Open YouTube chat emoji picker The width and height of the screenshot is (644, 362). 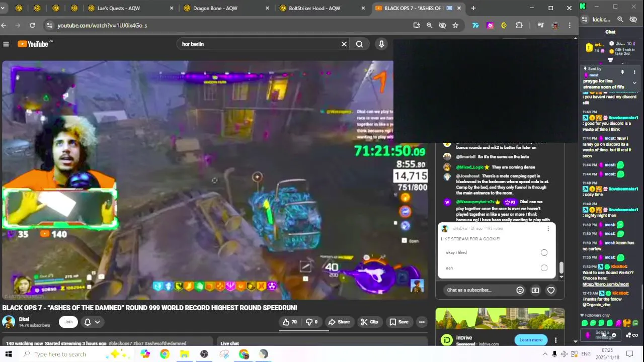point(520,290)
